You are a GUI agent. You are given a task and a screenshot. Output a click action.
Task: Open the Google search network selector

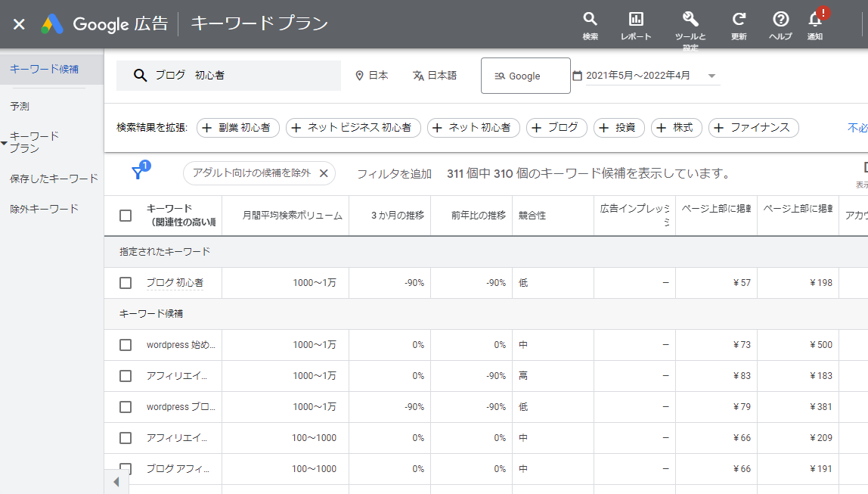525,76
